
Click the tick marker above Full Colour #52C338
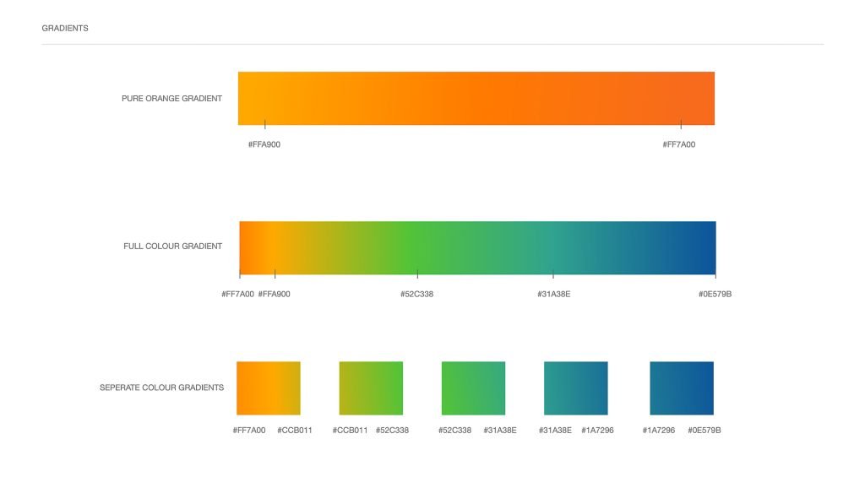pyautogui.click(x=417, y=274)
